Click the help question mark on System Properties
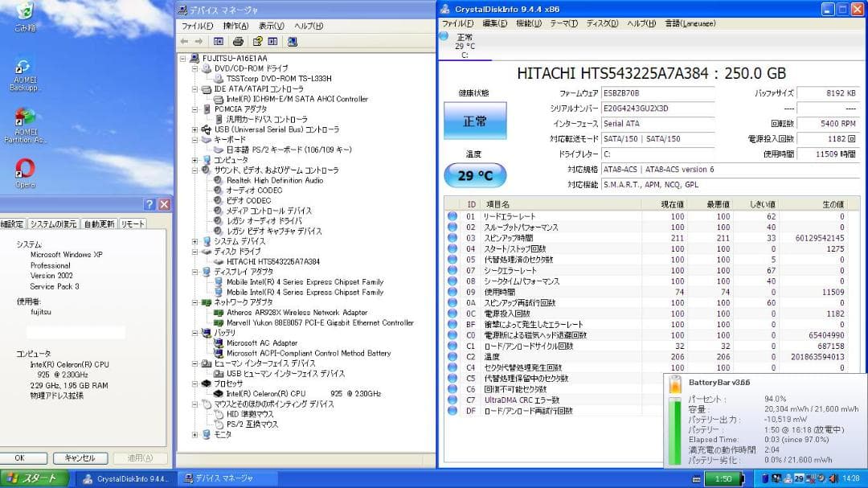 (x=149, y=204)
